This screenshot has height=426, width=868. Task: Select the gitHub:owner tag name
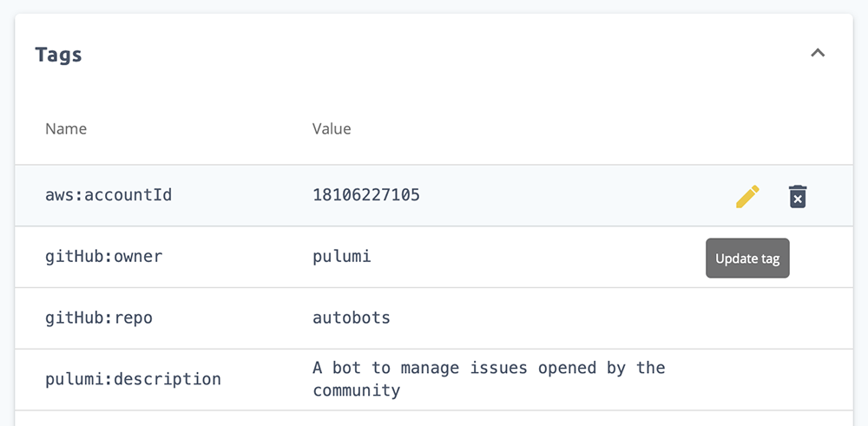click(x=103, y=257)
